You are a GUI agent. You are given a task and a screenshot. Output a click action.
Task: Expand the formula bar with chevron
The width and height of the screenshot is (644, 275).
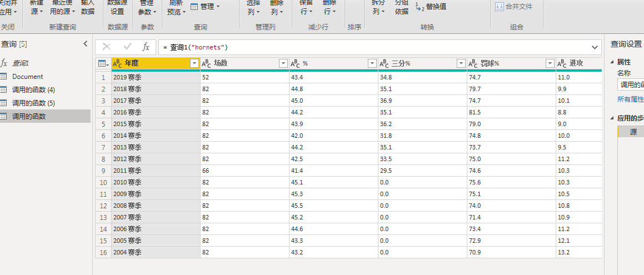click(595, 48)
